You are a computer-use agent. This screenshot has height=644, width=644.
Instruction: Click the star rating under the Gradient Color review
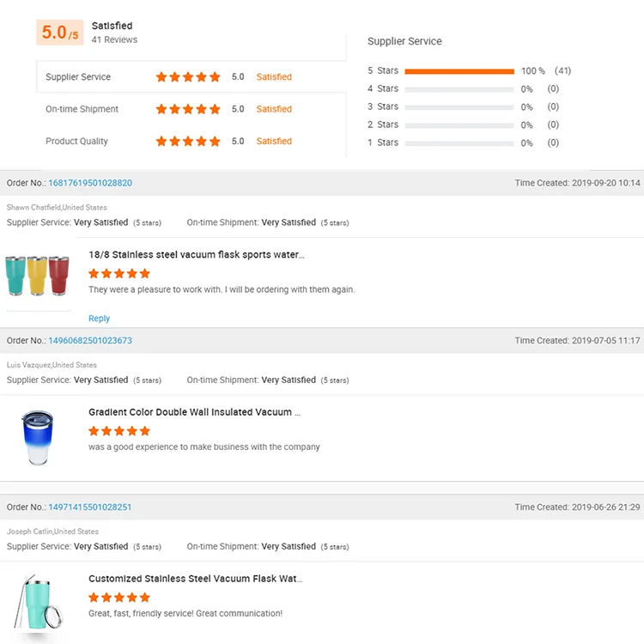[x=119, y=431]
